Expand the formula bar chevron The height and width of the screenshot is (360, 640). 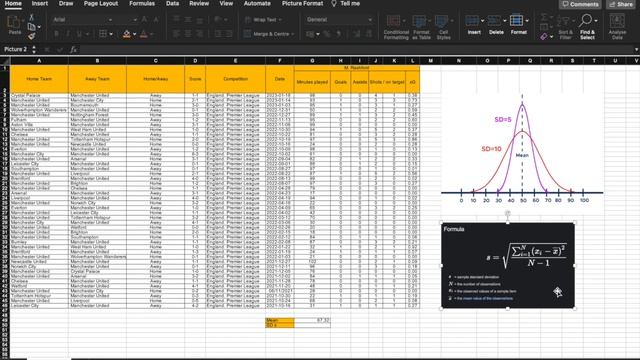(x=636, y=50)
